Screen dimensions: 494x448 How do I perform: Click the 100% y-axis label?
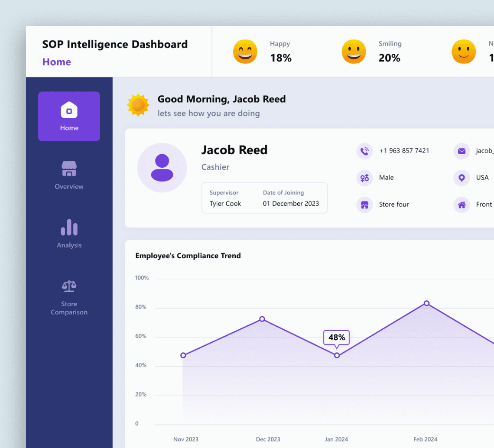point(142,278)
